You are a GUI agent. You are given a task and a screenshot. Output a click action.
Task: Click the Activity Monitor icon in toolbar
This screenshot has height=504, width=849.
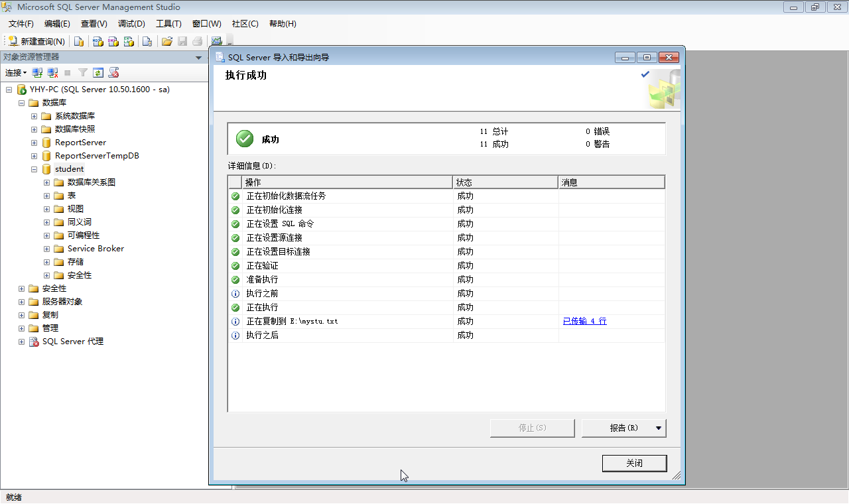[216, 41]
